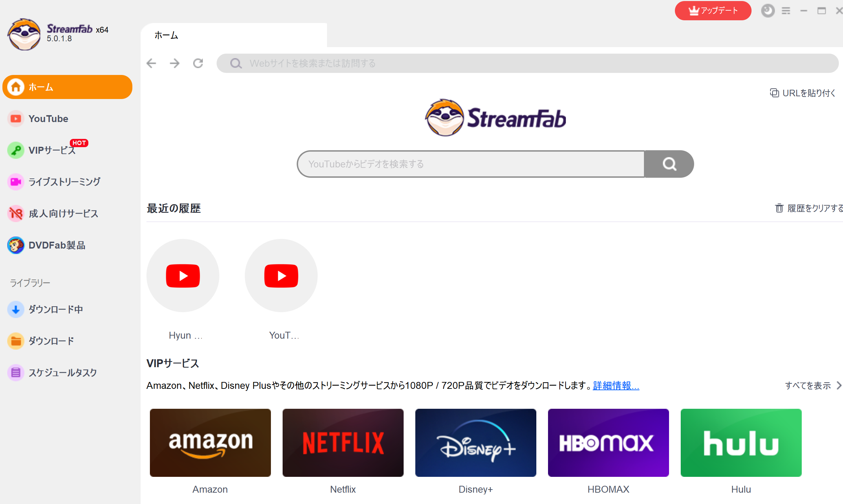Go back with the left arrow
The height and width of the screenshot is (504, 843).
tap(151, 63)
